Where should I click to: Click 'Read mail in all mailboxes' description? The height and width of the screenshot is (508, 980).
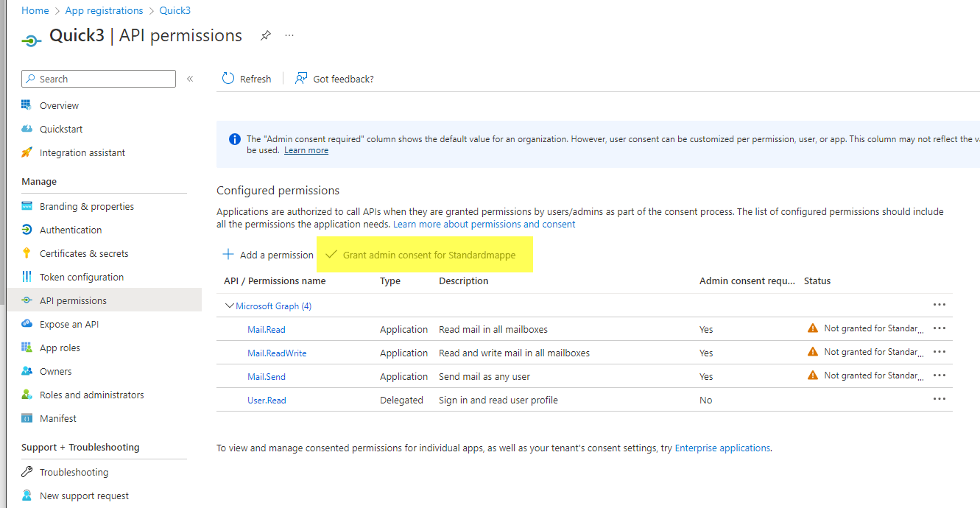[493, 329]
